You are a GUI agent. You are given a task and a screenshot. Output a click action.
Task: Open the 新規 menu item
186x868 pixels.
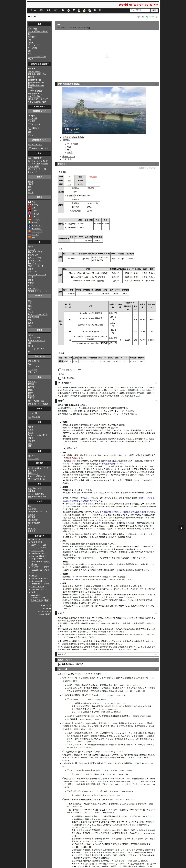tap(41, 10)
